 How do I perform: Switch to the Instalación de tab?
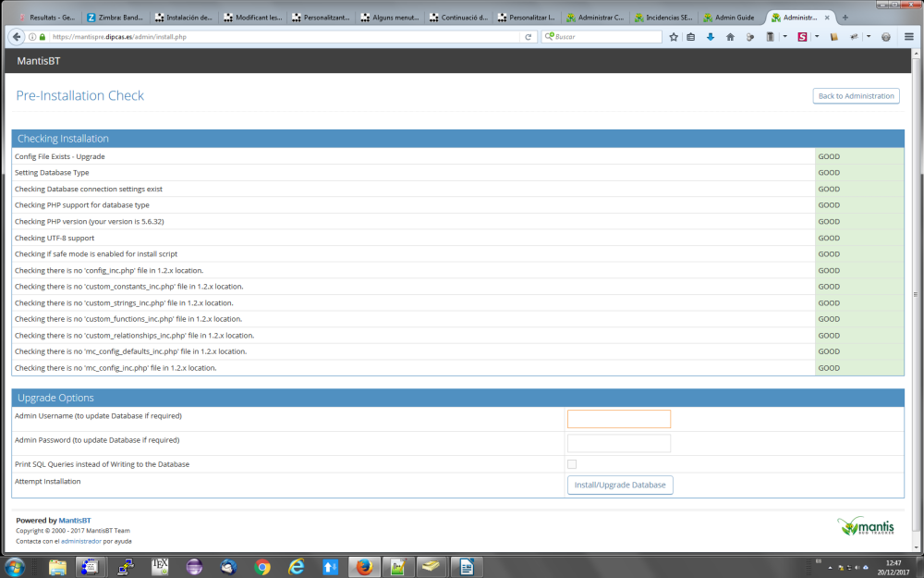[183, 18]
